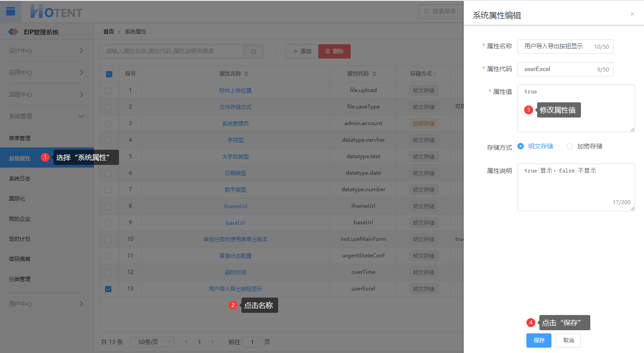The width and height of the screenshot is (644, 353).
Task: Toggle the select-all checkbox in table header
Action: (x=109, y=74)
